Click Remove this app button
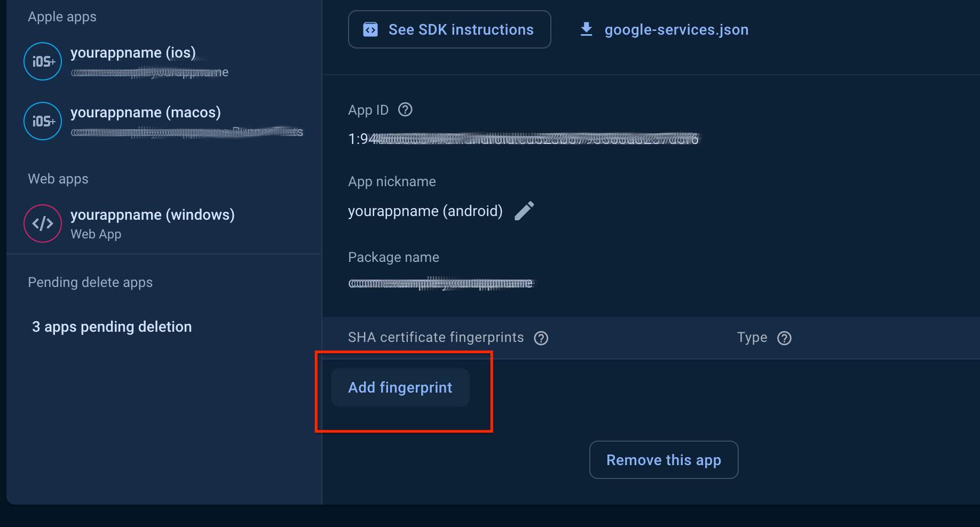Screen dimensions: 980x527 [663, 460]
